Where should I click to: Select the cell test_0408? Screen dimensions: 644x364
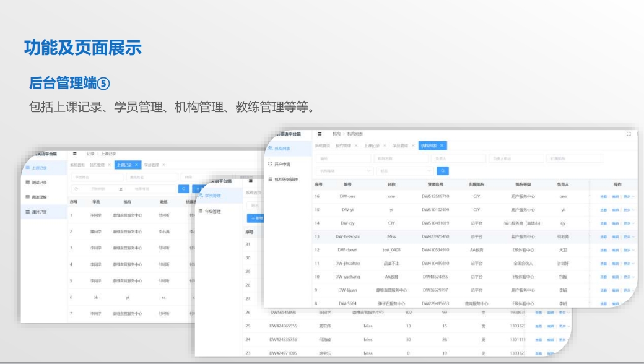coord(391,250)
